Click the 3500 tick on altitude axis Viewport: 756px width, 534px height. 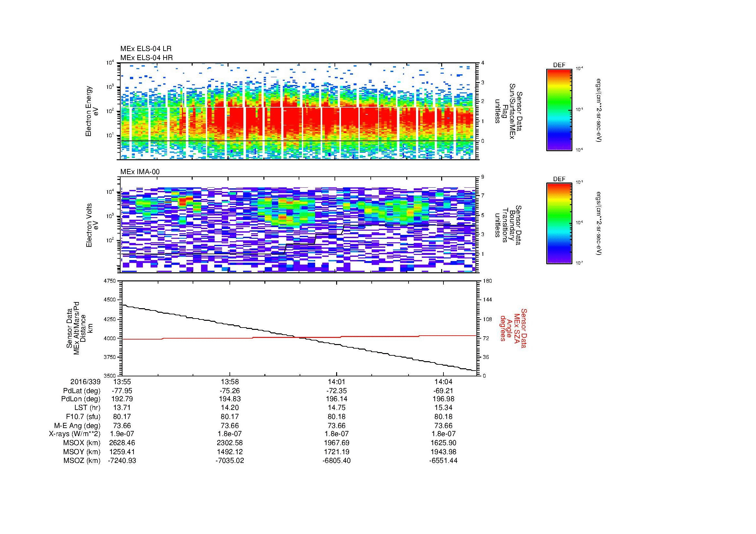point(110,376)
